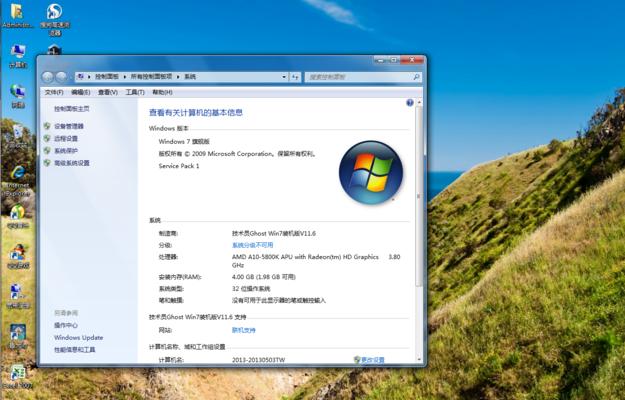Click 联机支持 website link
625x400 pixels.
pyautogui.click(x=244, y=330)
